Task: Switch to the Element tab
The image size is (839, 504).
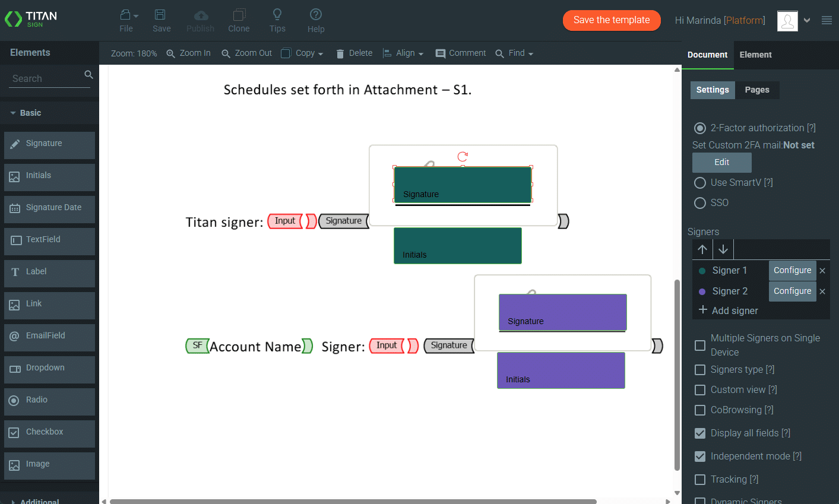Action: click(x=755, y=55)
